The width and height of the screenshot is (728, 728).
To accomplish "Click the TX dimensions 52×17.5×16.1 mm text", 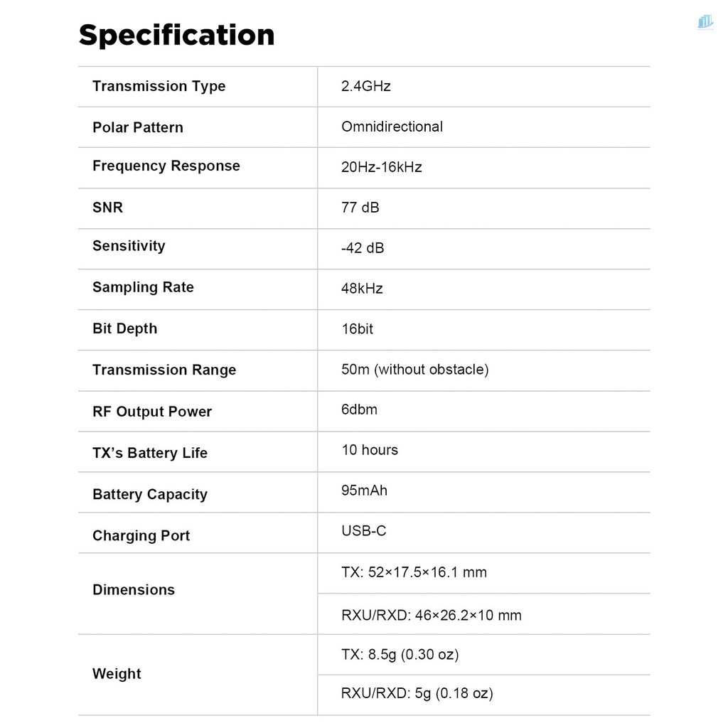I will pos(414,572).
